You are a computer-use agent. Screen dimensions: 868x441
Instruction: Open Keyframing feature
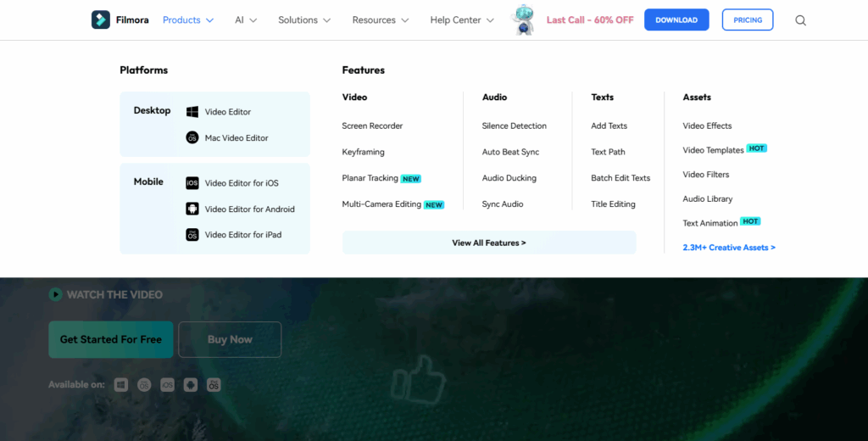point(363,152)
